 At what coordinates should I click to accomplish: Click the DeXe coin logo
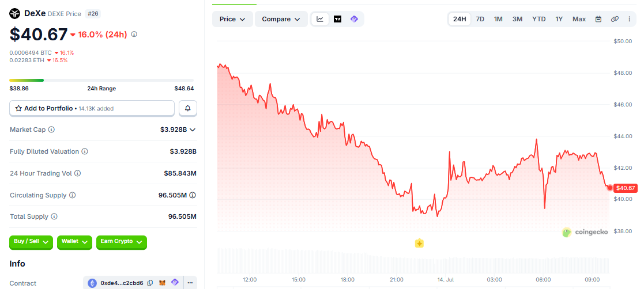point(15,14)
